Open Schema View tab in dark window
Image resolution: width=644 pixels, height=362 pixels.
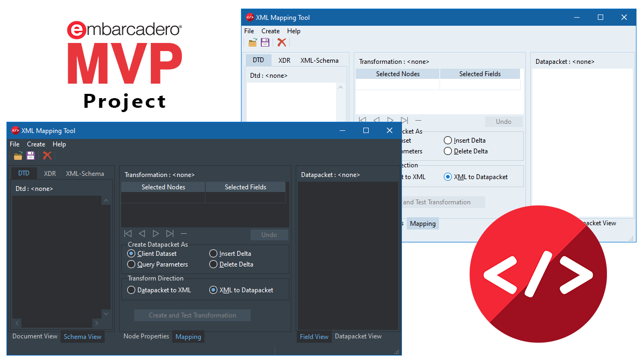pos(82,337)
